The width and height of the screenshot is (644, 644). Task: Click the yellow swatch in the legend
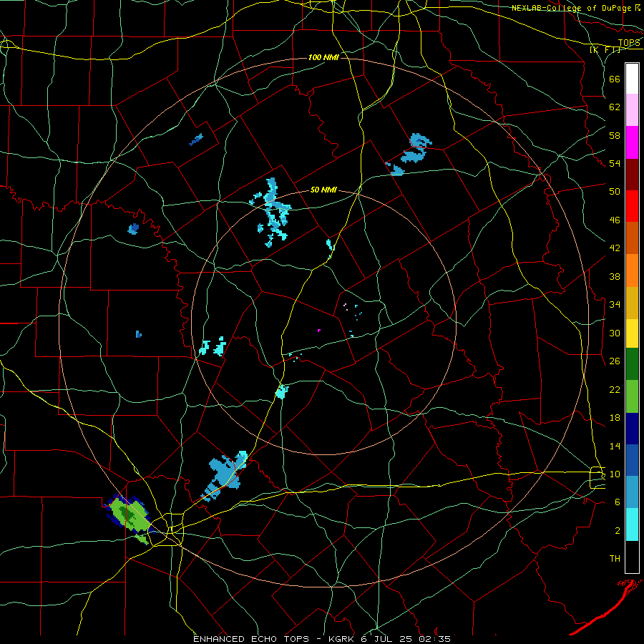[632, 333]
